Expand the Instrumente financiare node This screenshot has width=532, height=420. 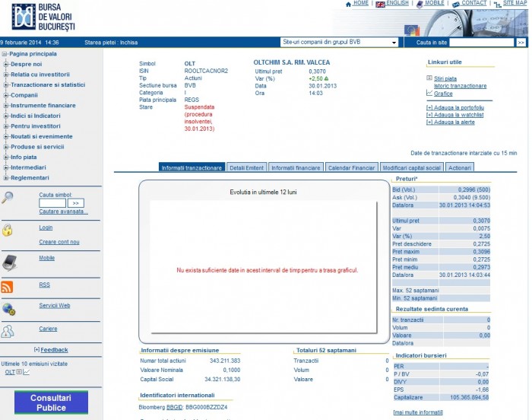[6, 106]
